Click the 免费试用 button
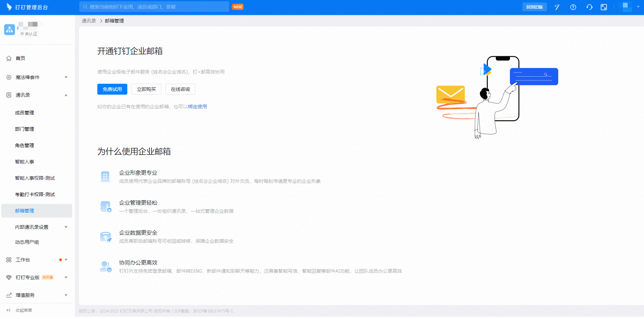This screenshot has width=644, height=319. (x=112, y=89)
